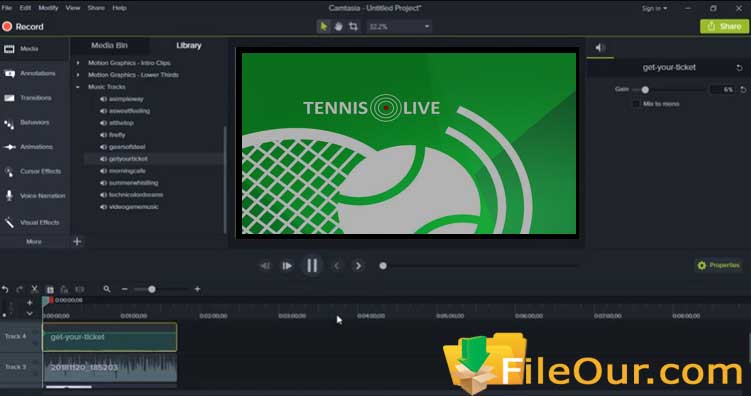Jump to the previous clip with left chevron
Screen dimensions: 751x396
337,266
